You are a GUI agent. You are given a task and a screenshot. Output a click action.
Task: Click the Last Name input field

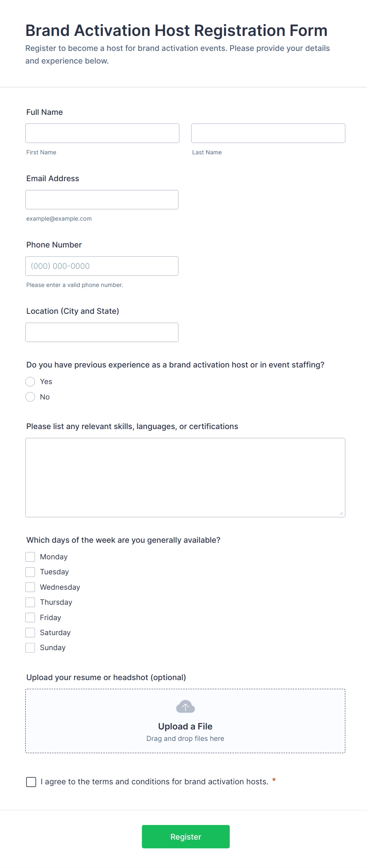[x=268, y=133]
